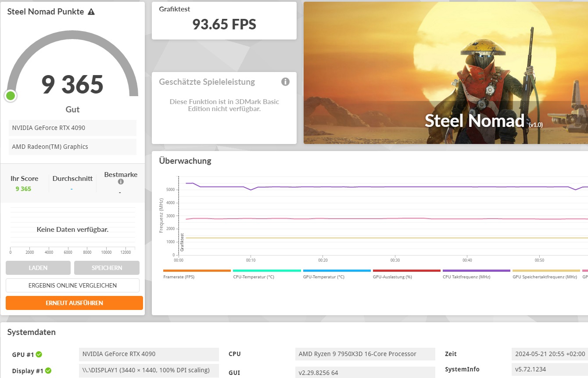
Task: Click the green checkmark beside GPU #1
Action: click(39, 354)
